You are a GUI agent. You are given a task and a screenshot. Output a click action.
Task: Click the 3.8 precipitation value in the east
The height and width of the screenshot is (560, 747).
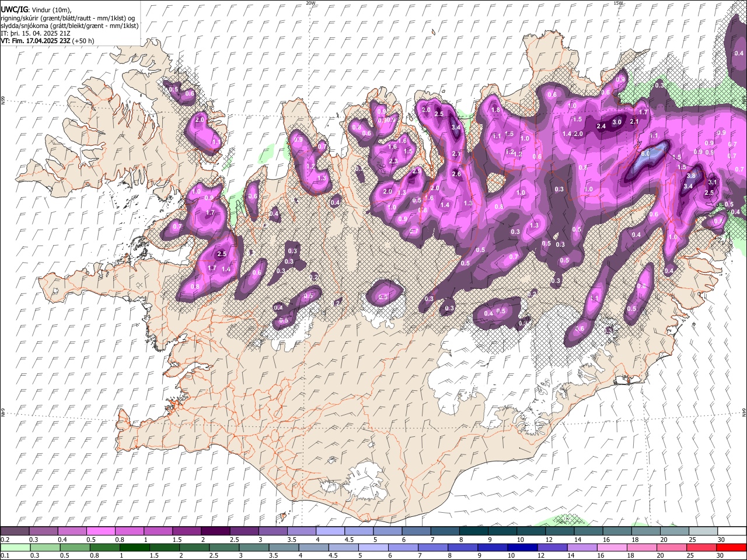pos(692,176)
